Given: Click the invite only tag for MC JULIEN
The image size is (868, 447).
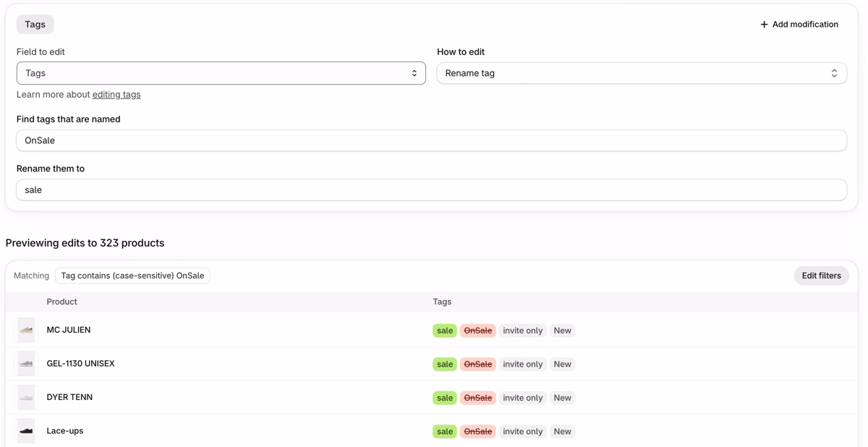Looking at the screenshot, I should coord(523,331).
